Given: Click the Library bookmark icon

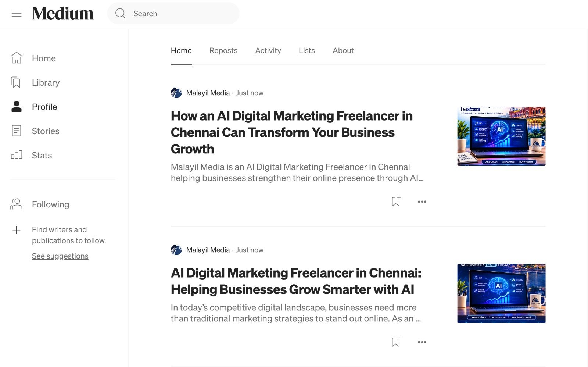Looking at the screenshot, I should click(16, 82).
